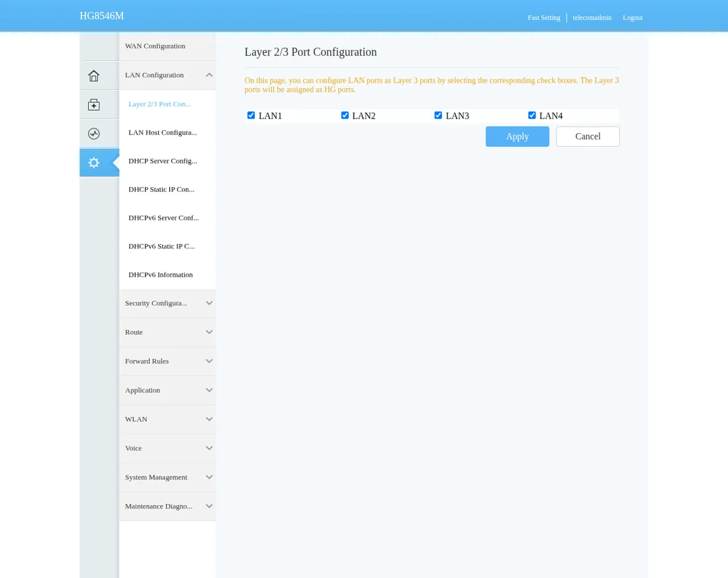The width and height of the screenshot is (728, 578).
Task: Toggle the LAN1 checkbox
Action: pos(251,115)
